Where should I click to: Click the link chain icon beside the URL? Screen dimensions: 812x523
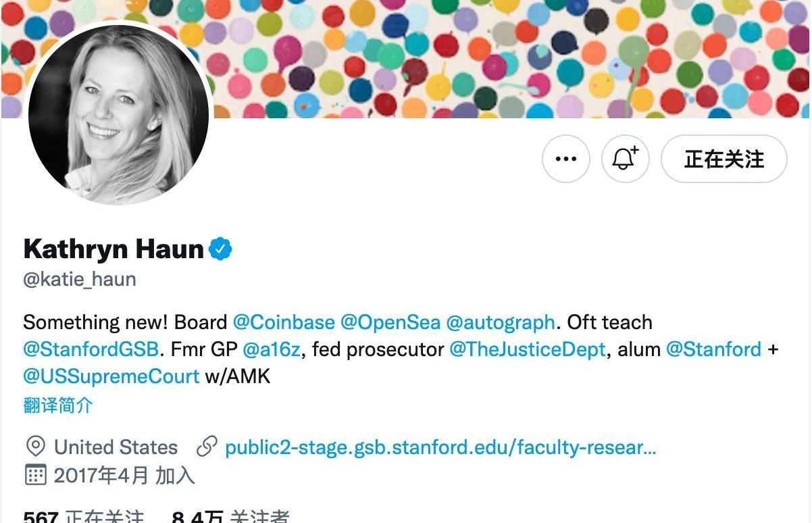206,447
